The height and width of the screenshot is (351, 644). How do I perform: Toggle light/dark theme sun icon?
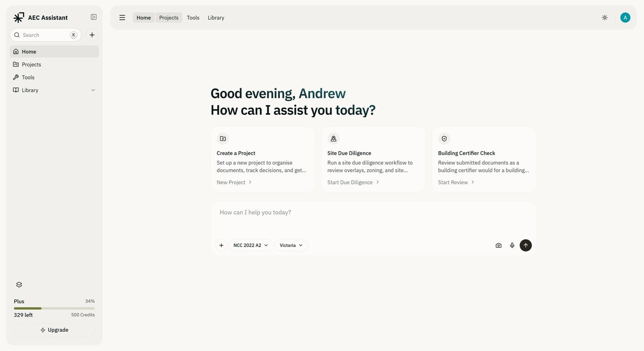coord(605,18)
